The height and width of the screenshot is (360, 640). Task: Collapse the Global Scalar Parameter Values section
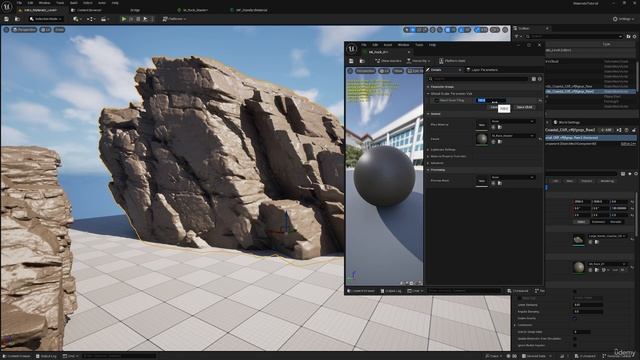(428, 93)
